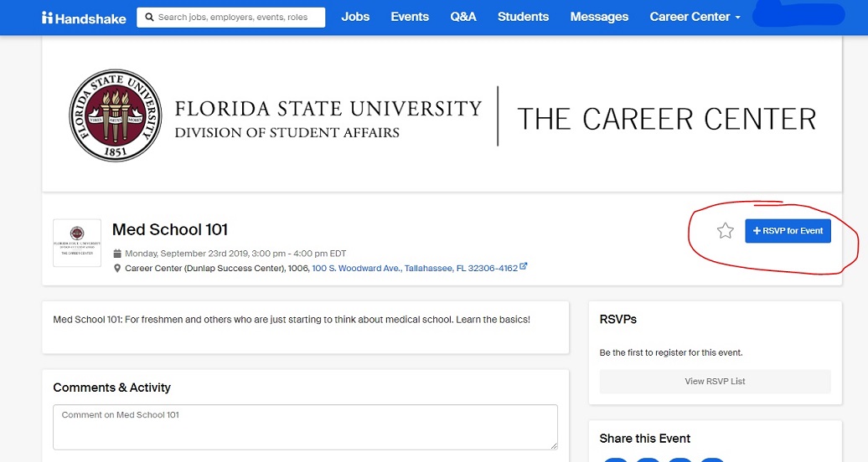868x462 pixels.
Task: Click the Comments & Activity heading
Action: pyautogui.click(x=111, y=388)
